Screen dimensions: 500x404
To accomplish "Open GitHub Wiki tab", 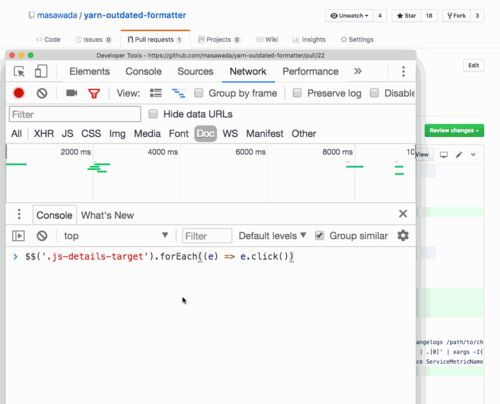I will point(267,39).
